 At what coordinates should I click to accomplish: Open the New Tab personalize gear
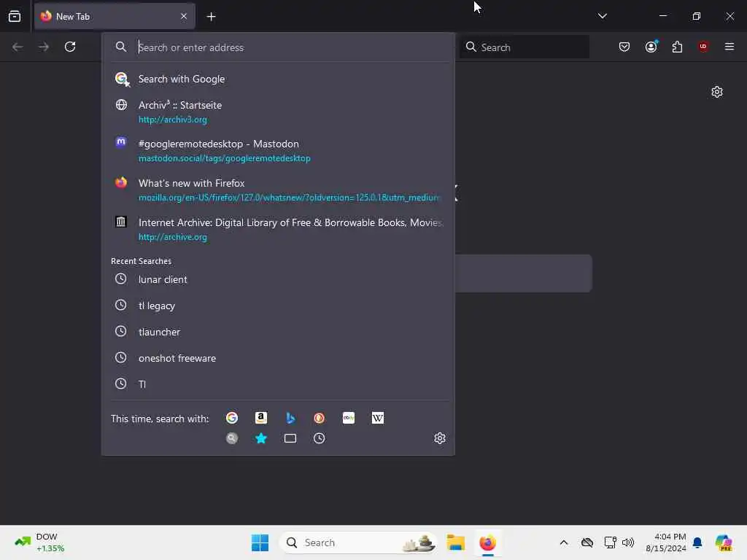[716, 91]
